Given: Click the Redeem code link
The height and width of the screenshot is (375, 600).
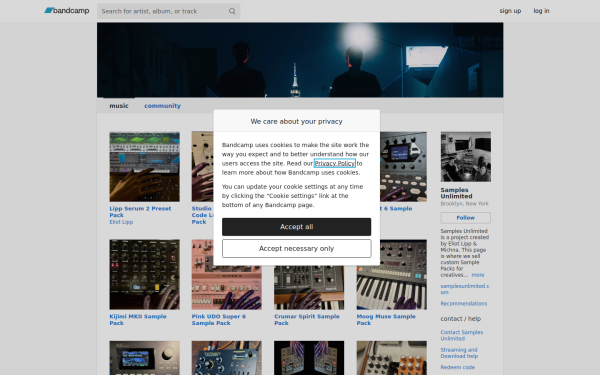Looking at the screenshot, I should 458,367.
